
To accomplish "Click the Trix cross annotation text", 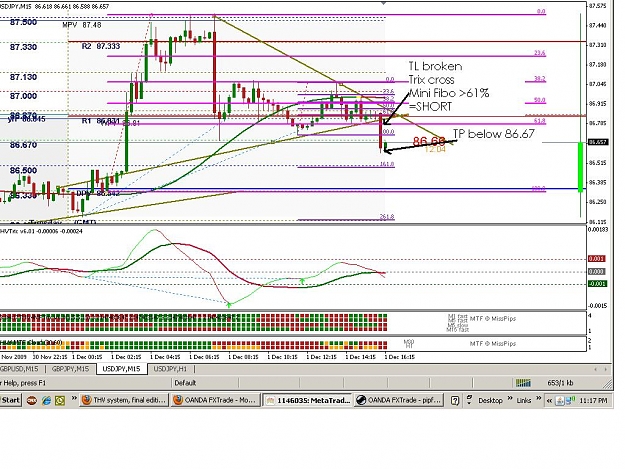I will pos(431,80).
